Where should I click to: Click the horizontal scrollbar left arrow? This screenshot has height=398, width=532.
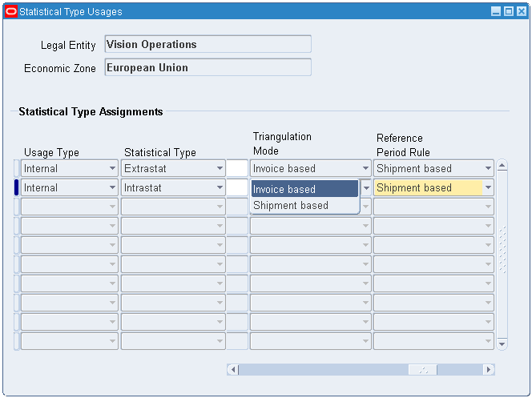[233, 370]
